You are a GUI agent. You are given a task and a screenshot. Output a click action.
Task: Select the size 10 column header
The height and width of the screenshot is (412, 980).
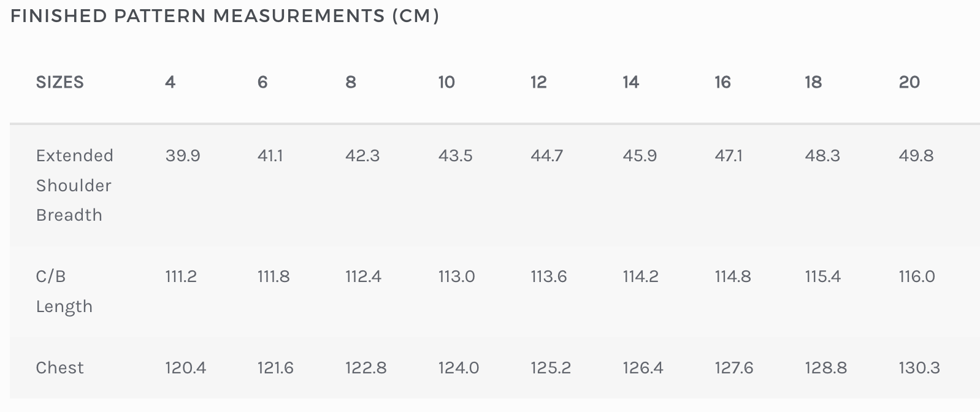[x=446, y=82]
